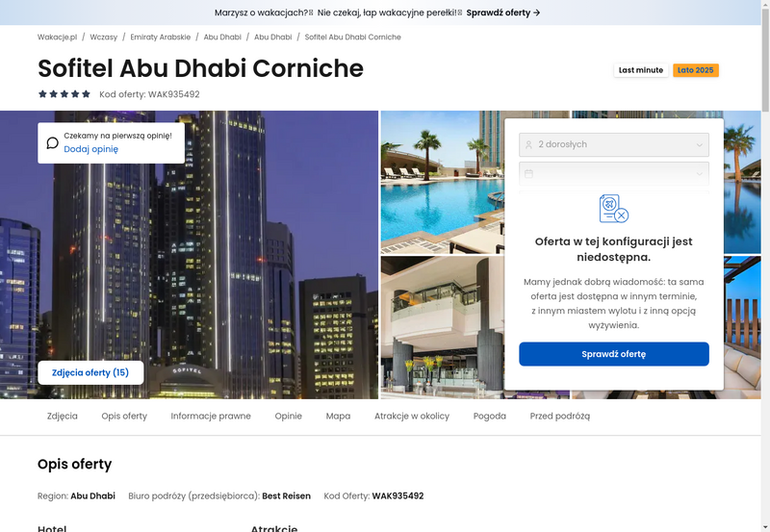Click the calendar icon in date field

point(528,174)
